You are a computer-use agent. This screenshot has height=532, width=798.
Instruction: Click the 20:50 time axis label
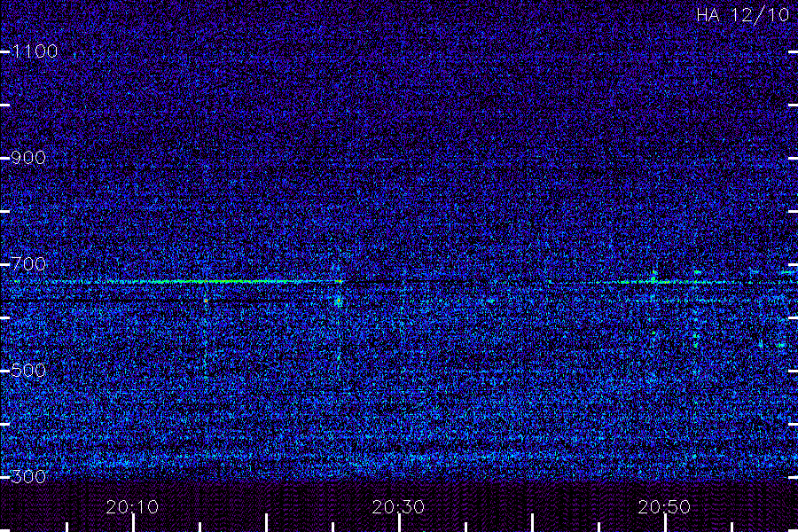pos(664,507)
